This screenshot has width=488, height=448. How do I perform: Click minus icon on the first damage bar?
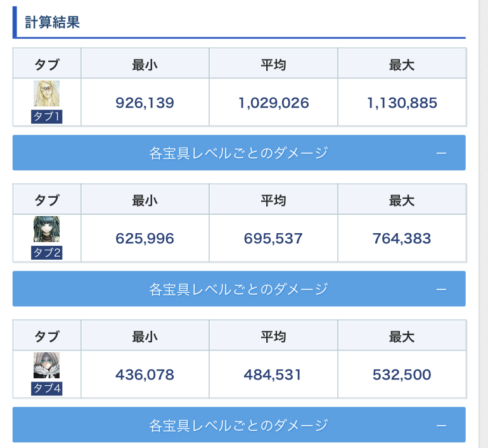(442, 153)
